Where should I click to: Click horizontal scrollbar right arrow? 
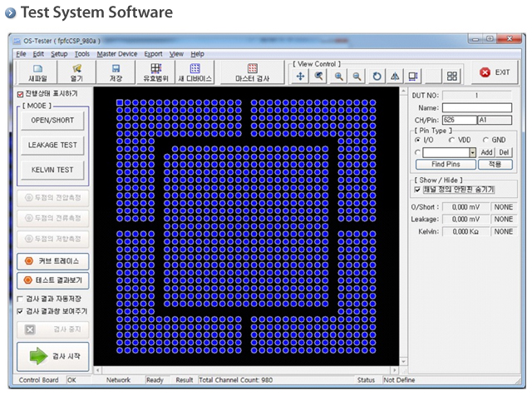pyautogui.click(x=395, y=370)
